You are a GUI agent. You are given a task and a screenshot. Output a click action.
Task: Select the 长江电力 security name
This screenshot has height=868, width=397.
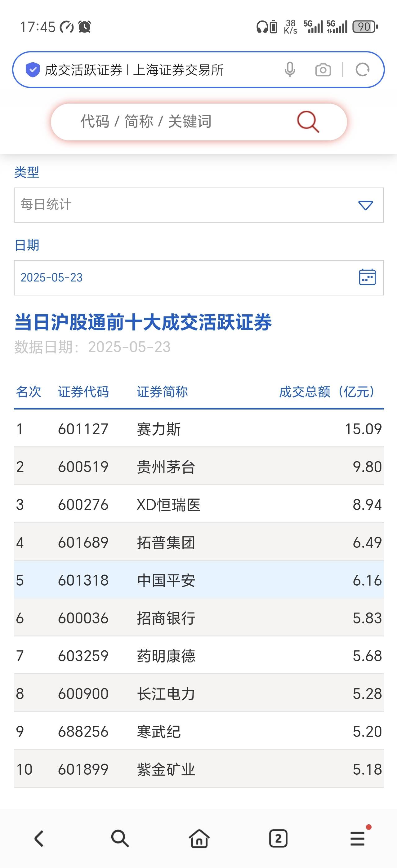point(166,693)
